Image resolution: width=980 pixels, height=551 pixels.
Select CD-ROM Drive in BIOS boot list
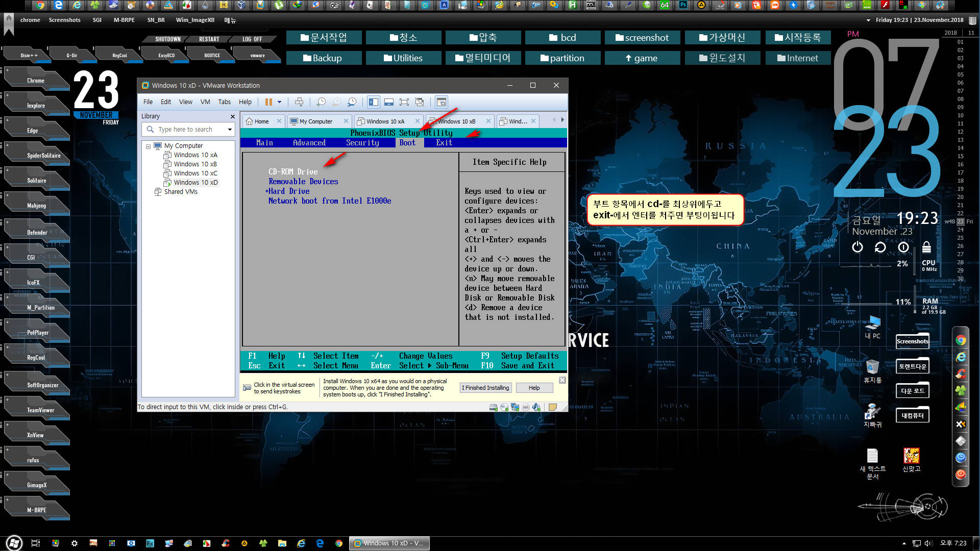tap(293, 172)
